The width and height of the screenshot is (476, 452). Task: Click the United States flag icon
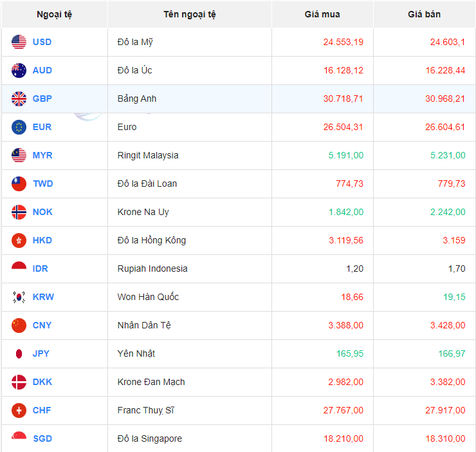pos(19,42)
